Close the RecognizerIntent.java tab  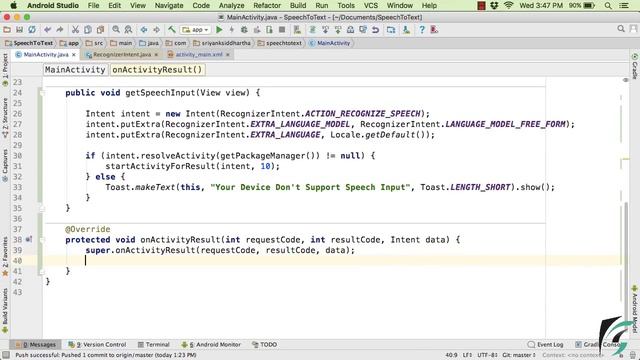(x=156, y=55)
